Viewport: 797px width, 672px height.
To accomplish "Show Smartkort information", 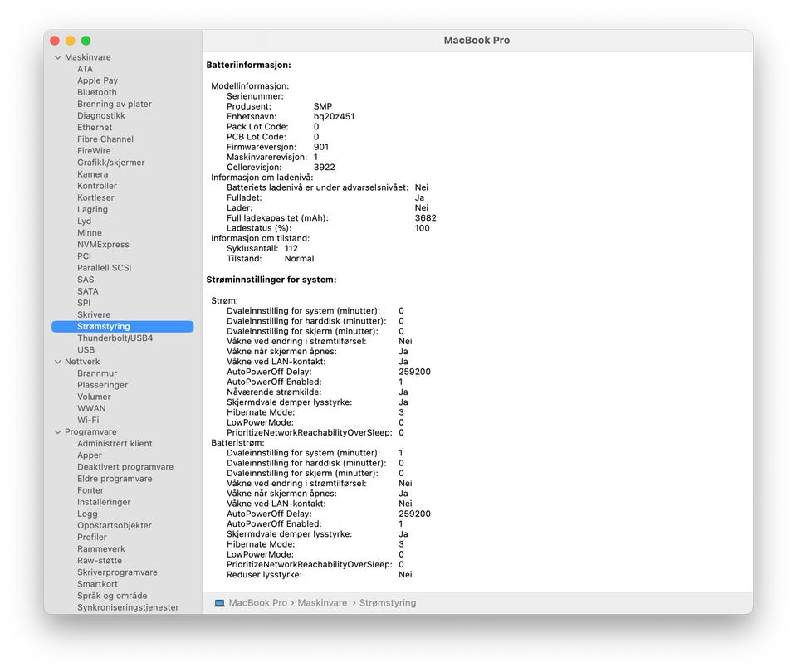I will tap(97, 583).
